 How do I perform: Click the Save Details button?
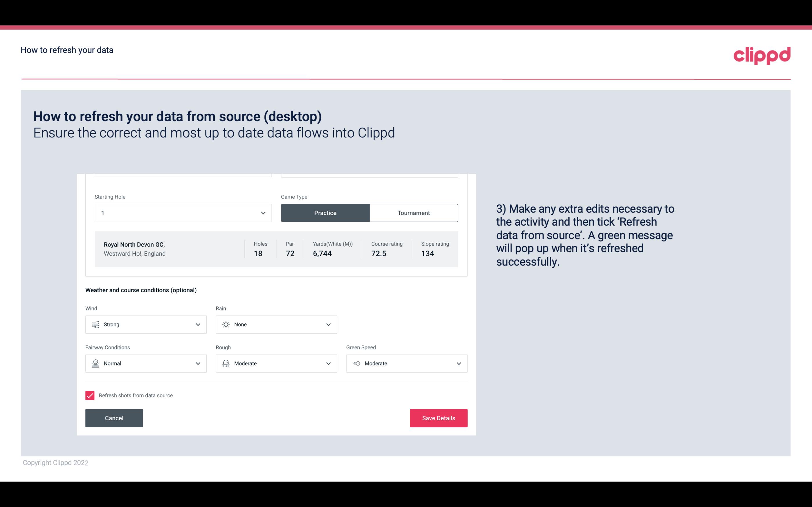tap(438, 418)
